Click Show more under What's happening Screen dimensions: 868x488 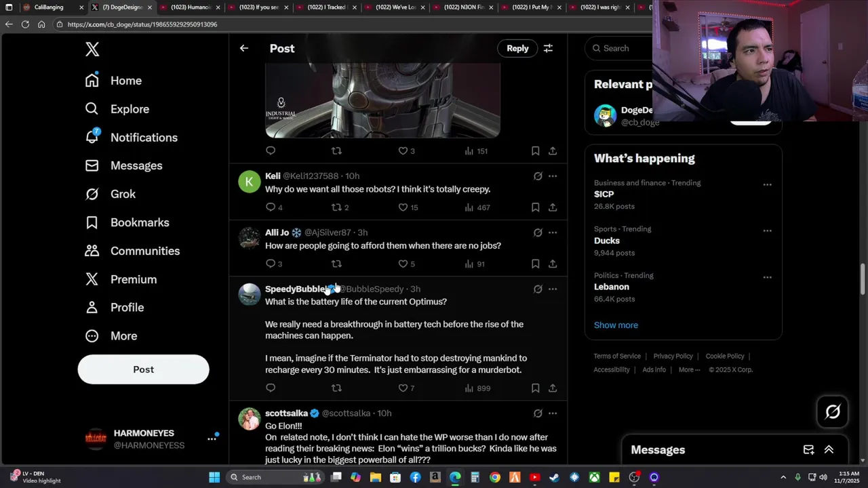pos(616,325)
